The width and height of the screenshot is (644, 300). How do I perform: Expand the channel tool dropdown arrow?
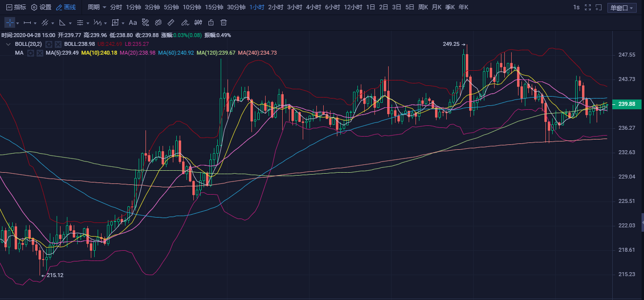52,23
